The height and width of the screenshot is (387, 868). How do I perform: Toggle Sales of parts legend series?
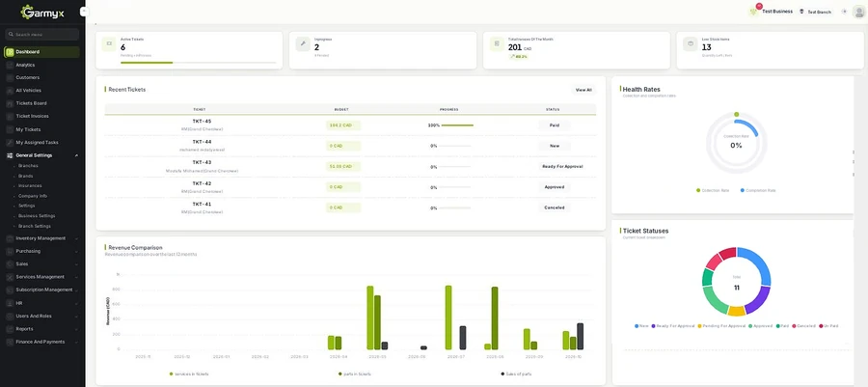tap(517, 374)
